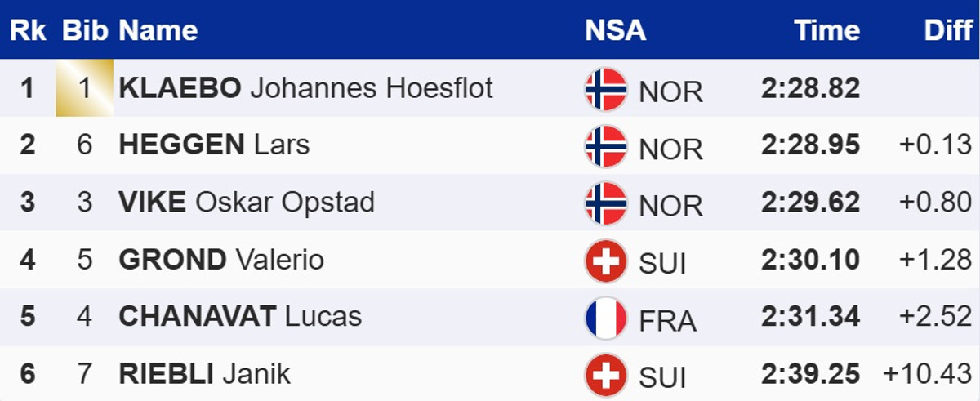
Task: Click Swiss flag icon in Riebli row
Action: click(605, 376)
